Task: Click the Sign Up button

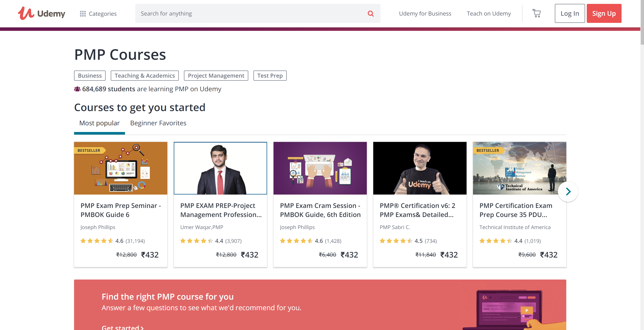Action: pos(604,14)
